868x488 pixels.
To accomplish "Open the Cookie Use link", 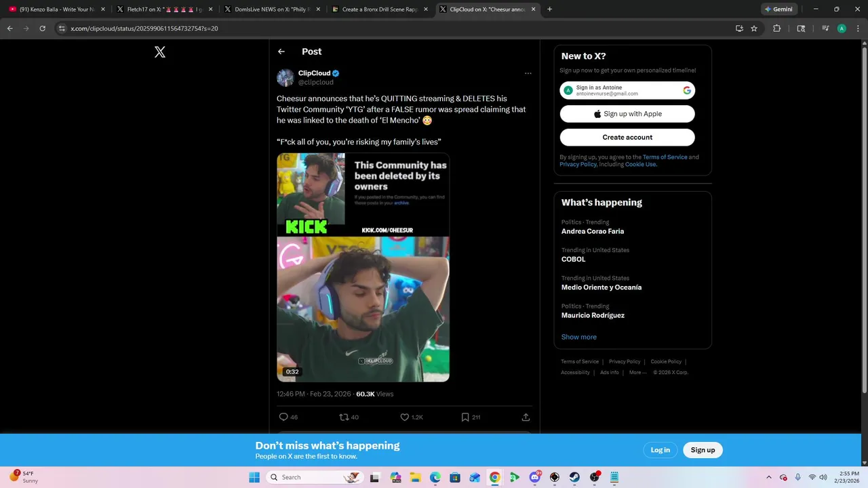I will pos(640,164).
